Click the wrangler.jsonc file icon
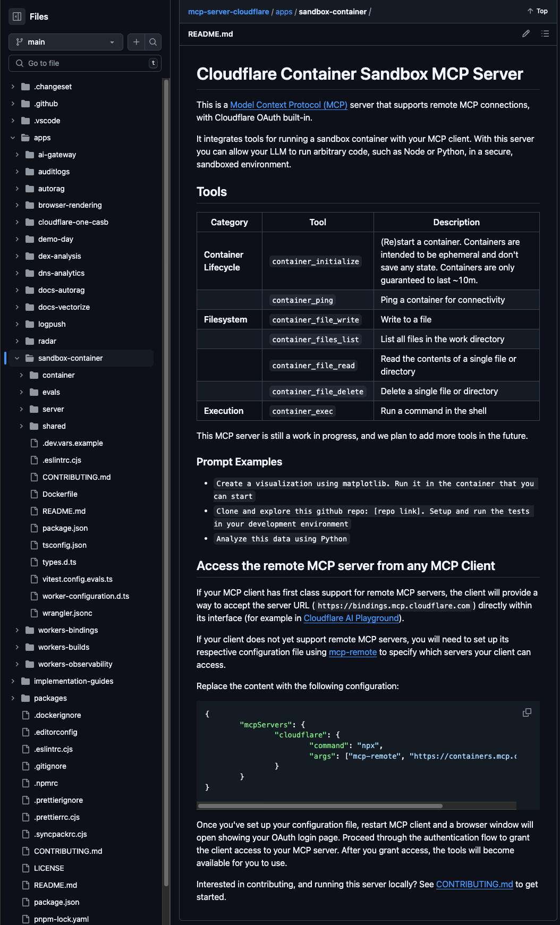Image resolution: width=560 pixels, height=925 pixels. [34, 613]
